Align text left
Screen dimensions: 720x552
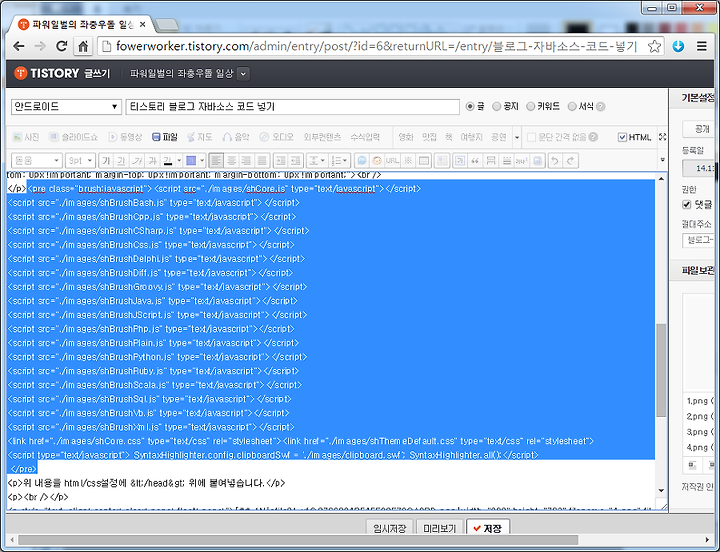click(x=216, y=161)
